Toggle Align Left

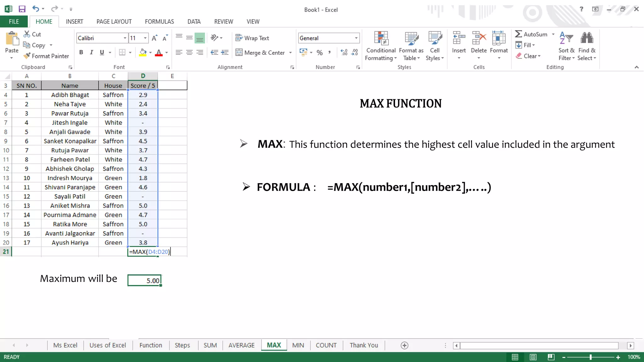(x=179, y=52)
